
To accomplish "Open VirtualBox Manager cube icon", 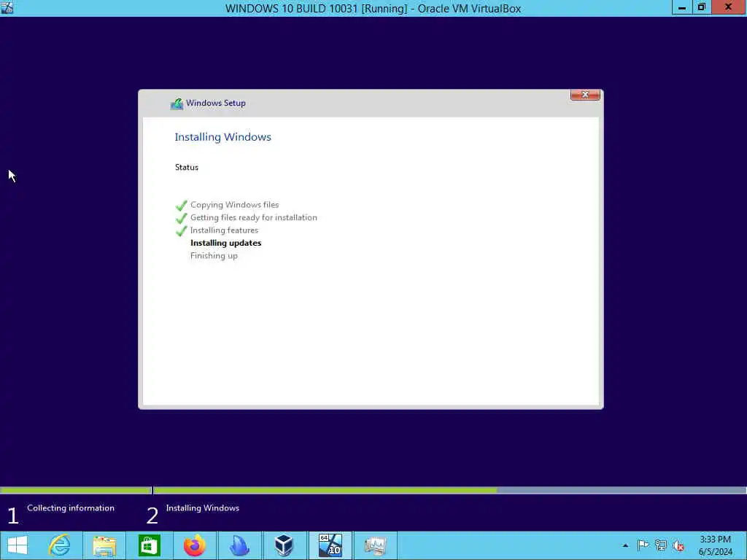I will coord(284,545).
